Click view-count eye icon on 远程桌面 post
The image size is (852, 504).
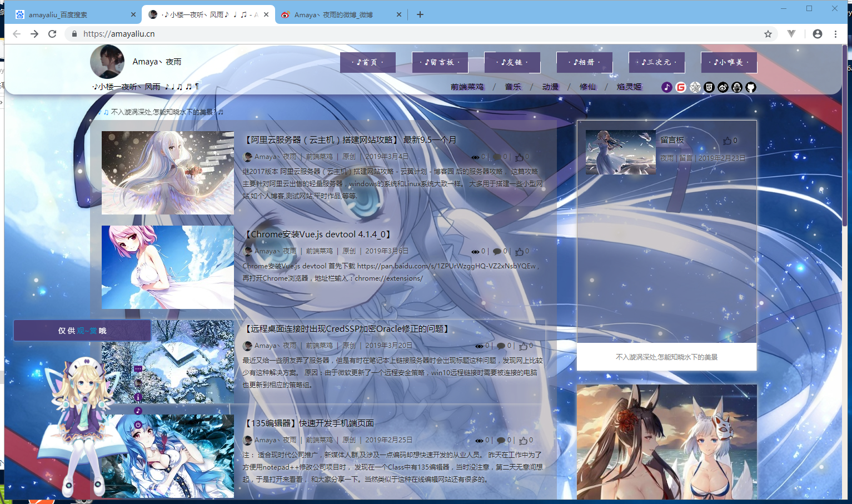pos(479,346)
